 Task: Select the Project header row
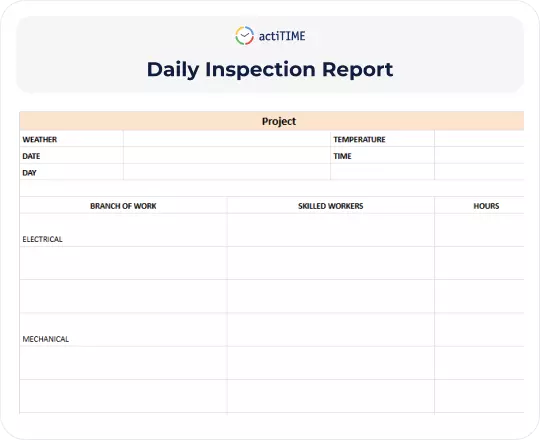(x=272, y=121)
